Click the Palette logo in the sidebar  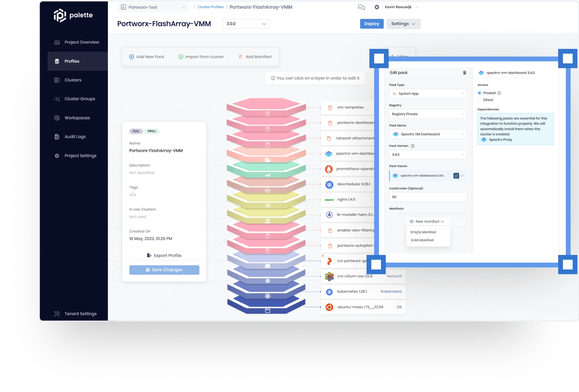[73, 15]
